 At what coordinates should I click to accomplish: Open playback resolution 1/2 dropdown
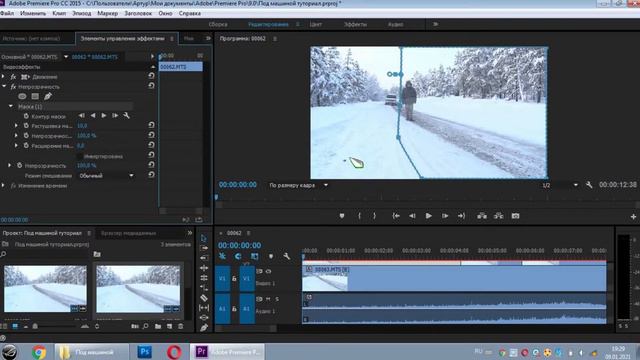(560, 185)
